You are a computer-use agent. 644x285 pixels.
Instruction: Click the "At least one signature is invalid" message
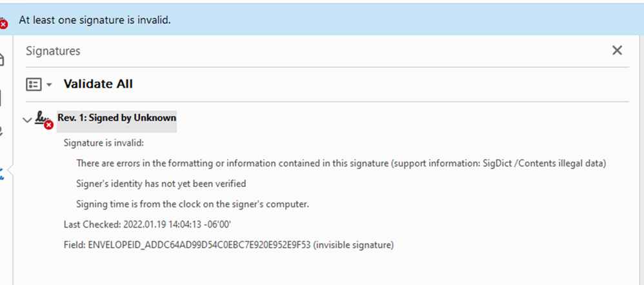pos(94,20)
